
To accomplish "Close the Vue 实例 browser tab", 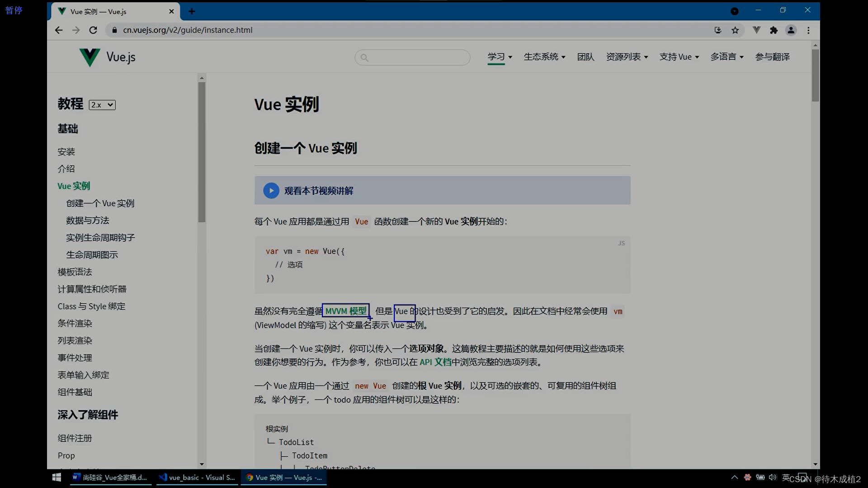I will [x=171, y=11].
